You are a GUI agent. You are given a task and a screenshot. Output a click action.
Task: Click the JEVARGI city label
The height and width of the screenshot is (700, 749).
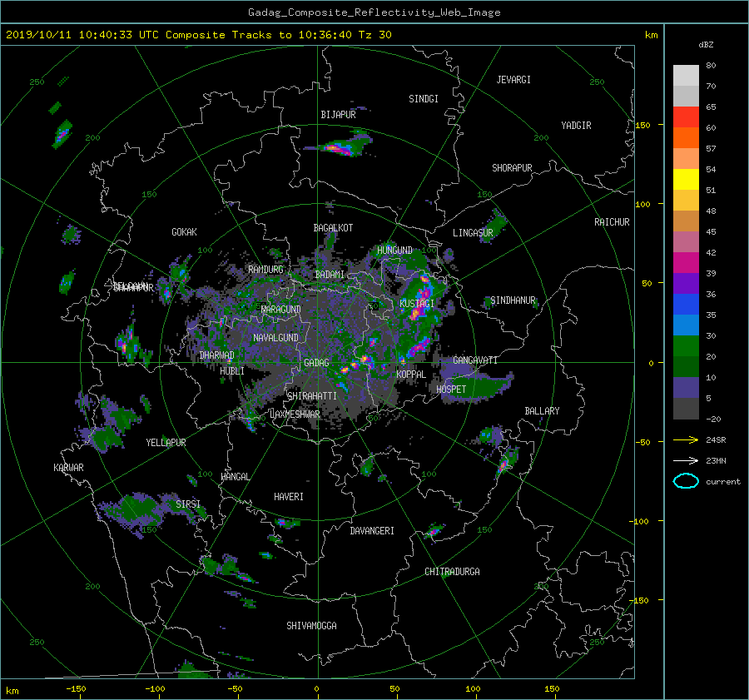point(513,80)
